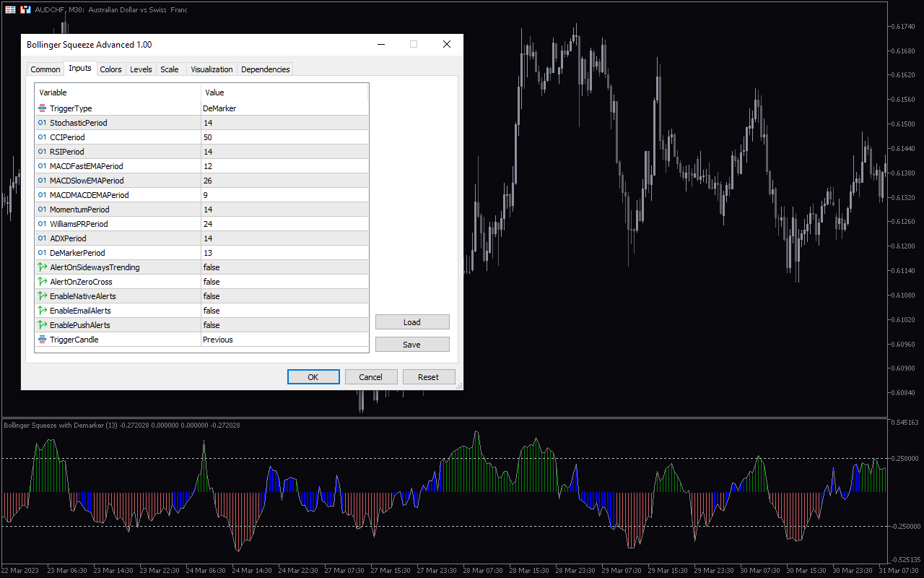Switch to the Scale tab
The height and width of the screenshot is (578, 924).
tap(170, 69)
